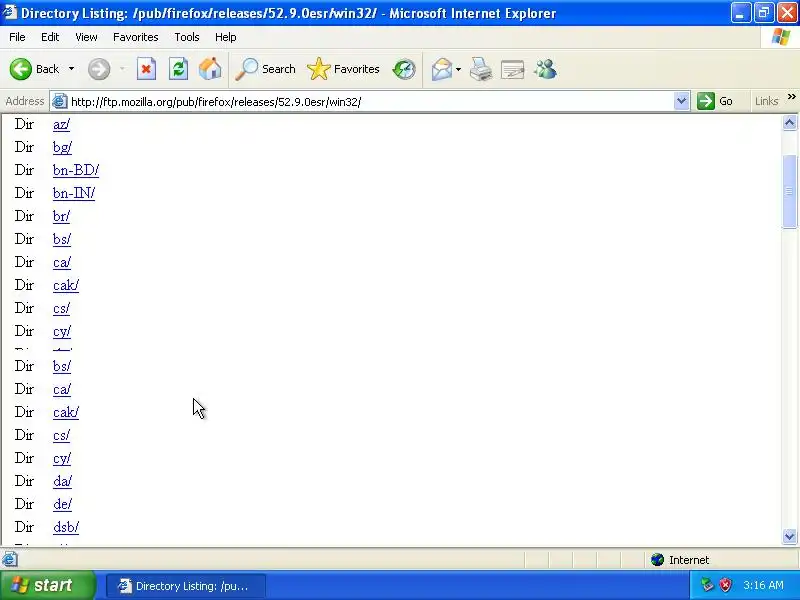Screen dimensions: 800x600
Task: Open the View menu
Action: [x=86, y=37]
